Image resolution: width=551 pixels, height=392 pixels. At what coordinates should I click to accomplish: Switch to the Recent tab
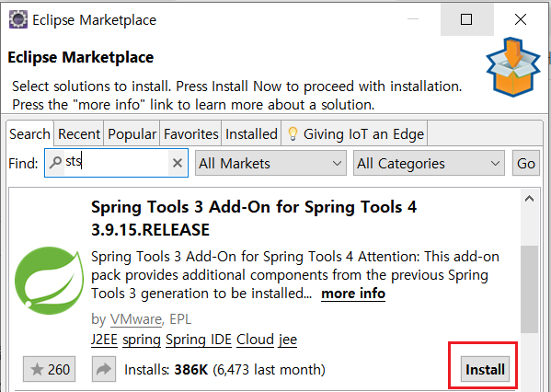pyautogui.click(x=79, y=134)
